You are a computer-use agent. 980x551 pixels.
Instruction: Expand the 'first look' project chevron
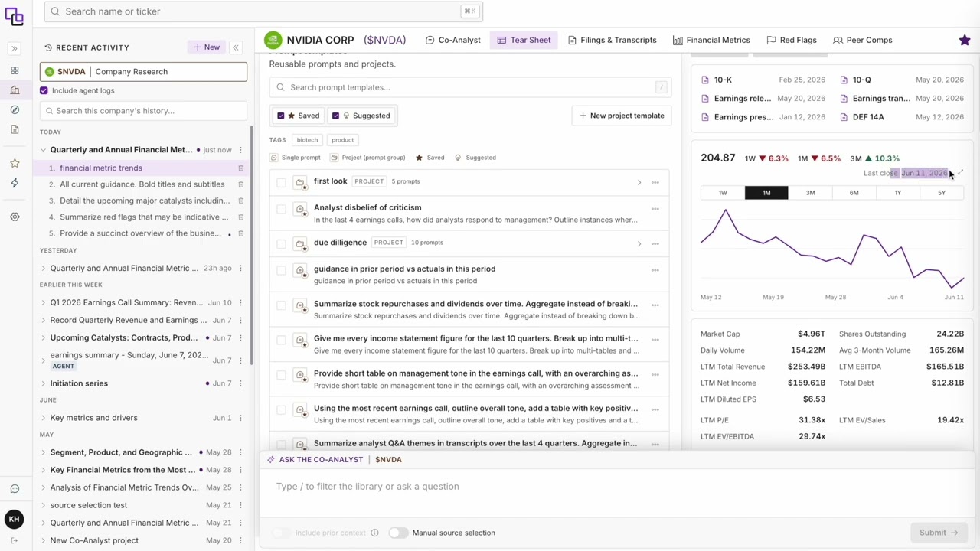pyautogui.click(x=639, y=182)
